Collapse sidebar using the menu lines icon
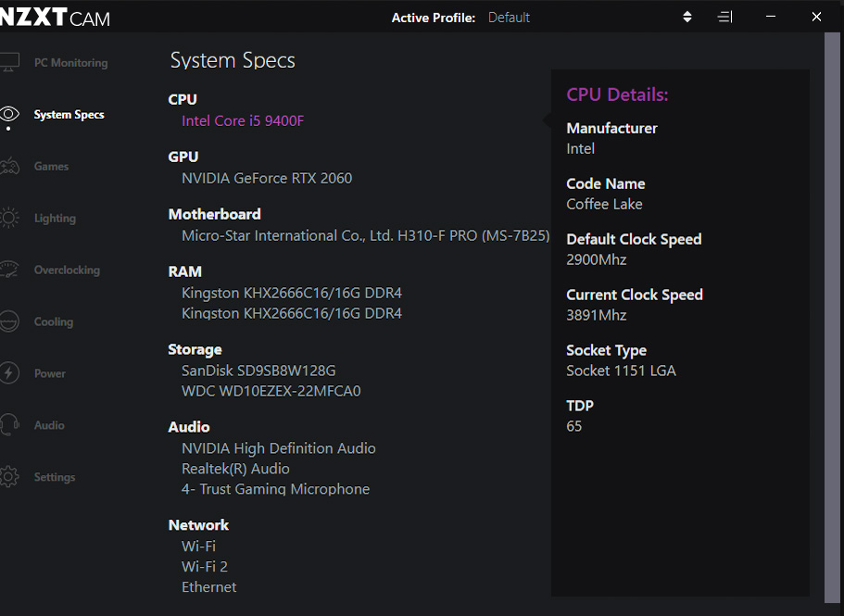This screenshot has width=844, height=616. click(x=725, y=18)
